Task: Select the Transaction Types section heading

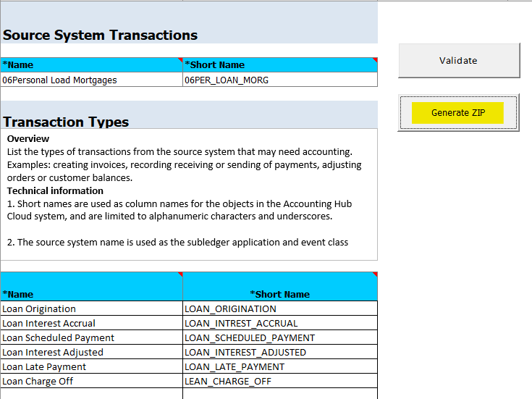Action: click(67, 122)
